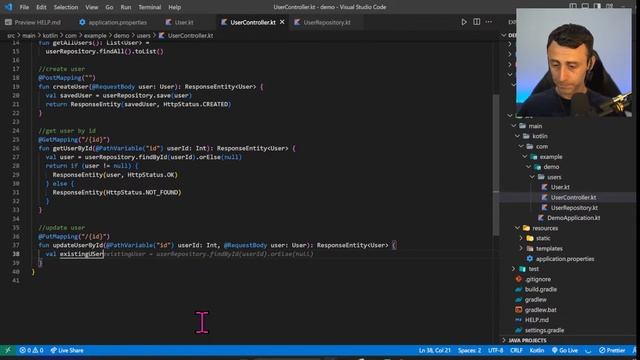The height and width of the screenshot is (360, 640).
Task: Collapse the main folder in explorer
Action: coord(514,126)
